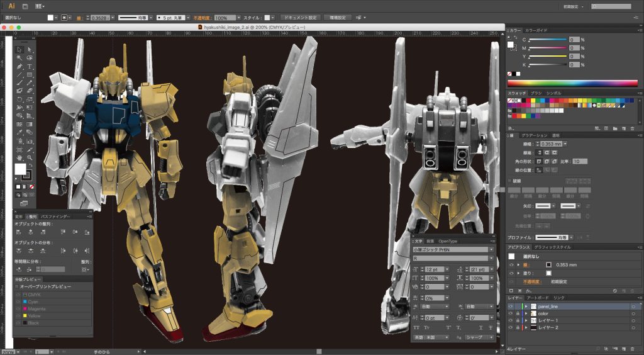This screenshot has width=644, height=355.
Task: Hide the panel_line layer
Action: coord(511,307)
